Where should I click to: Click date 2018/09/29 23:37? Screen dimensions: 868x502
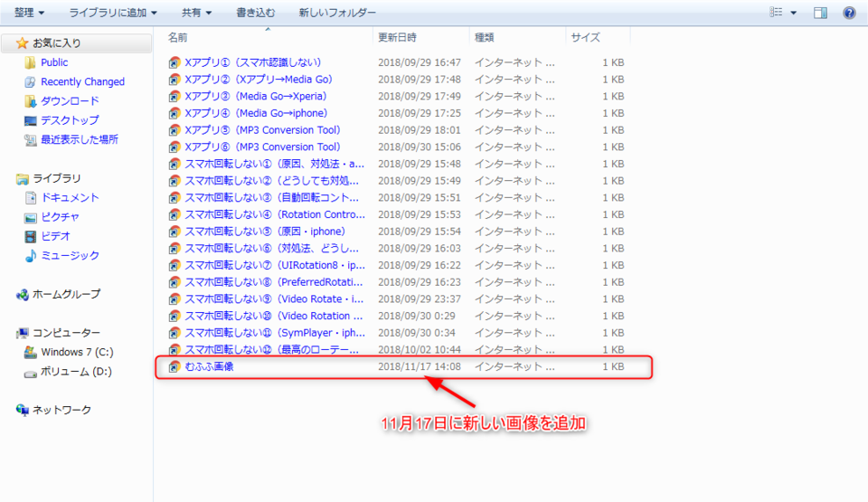pos(419,299)
